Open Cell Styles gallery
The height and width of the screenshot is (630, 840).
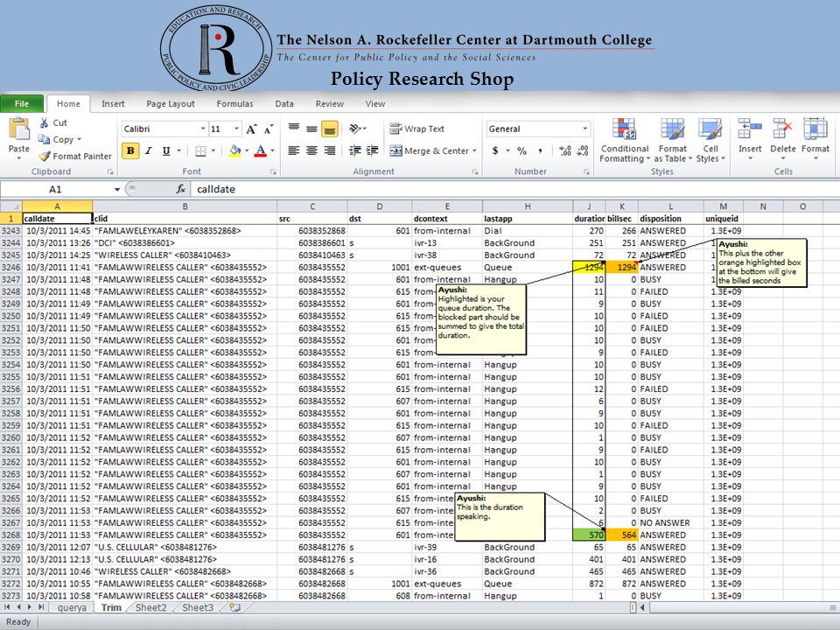coord(710,141)
